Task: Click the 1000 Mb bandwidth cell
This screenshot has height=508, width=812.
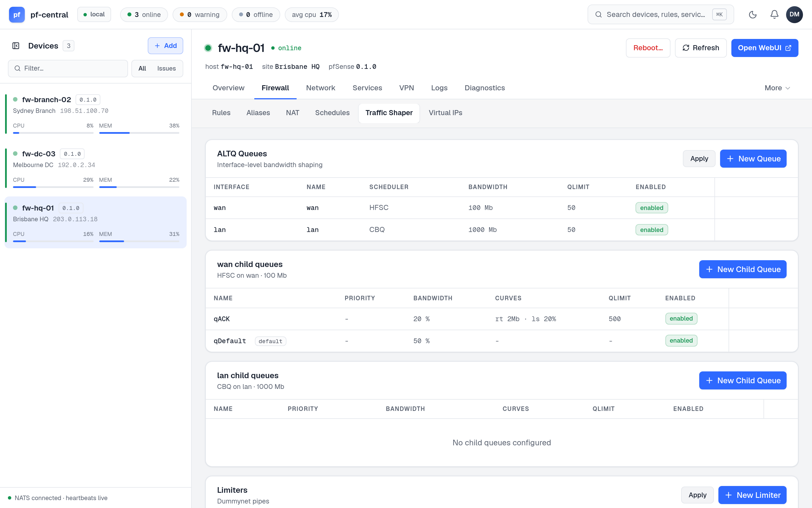Action: pos(482,230)
